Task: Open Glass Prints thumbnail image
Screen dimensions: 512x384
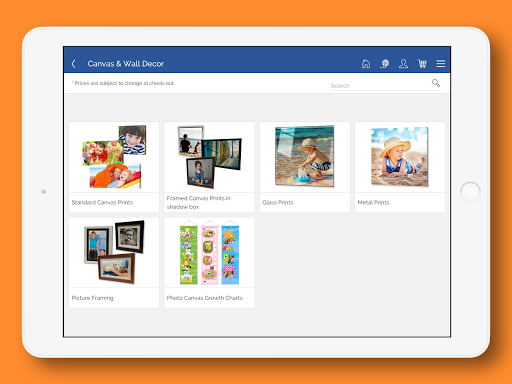Action: click(305, 157)
